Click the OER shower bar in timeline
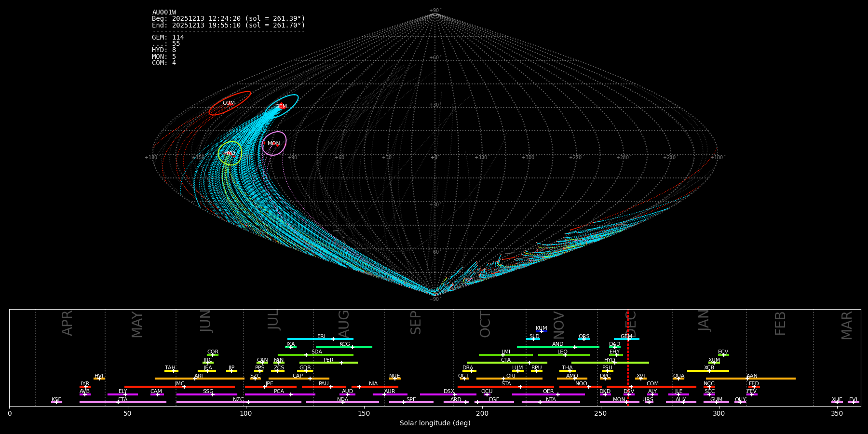868x434 pixels. 548,394
